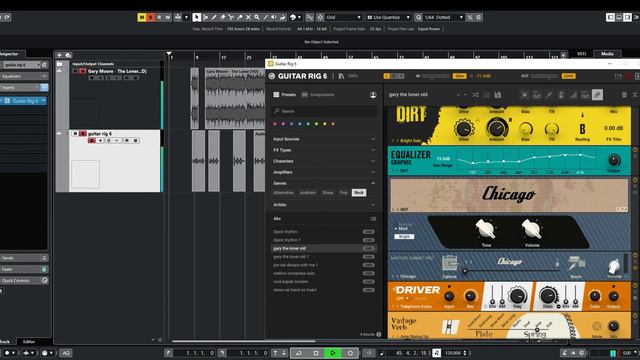
Task: Click the transport Stop button
Action: 316,353
